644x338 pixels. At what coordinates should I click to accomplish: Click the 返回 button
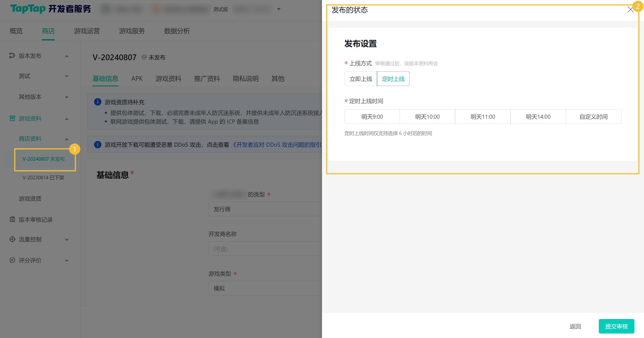(575, 326)
